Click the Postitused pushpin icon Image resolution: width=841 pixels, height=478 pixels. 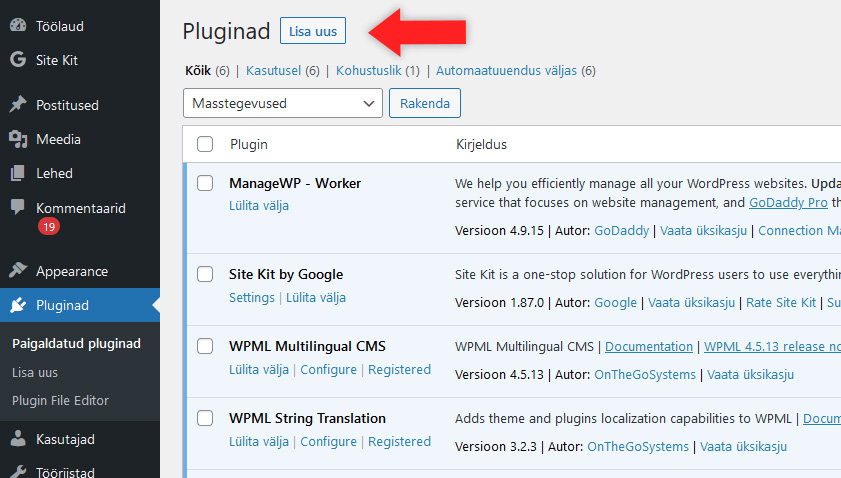17,105
